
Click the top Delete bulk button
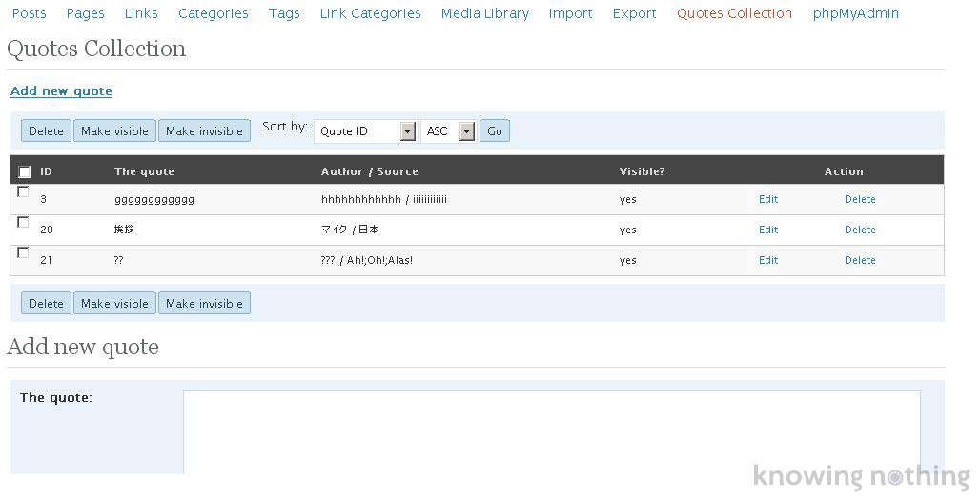coord(47,131)
